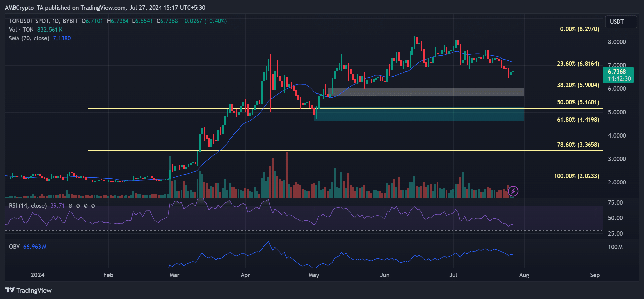Click the RSI value 39.71
The image size is (644, 299).
(x=57, y=206)
